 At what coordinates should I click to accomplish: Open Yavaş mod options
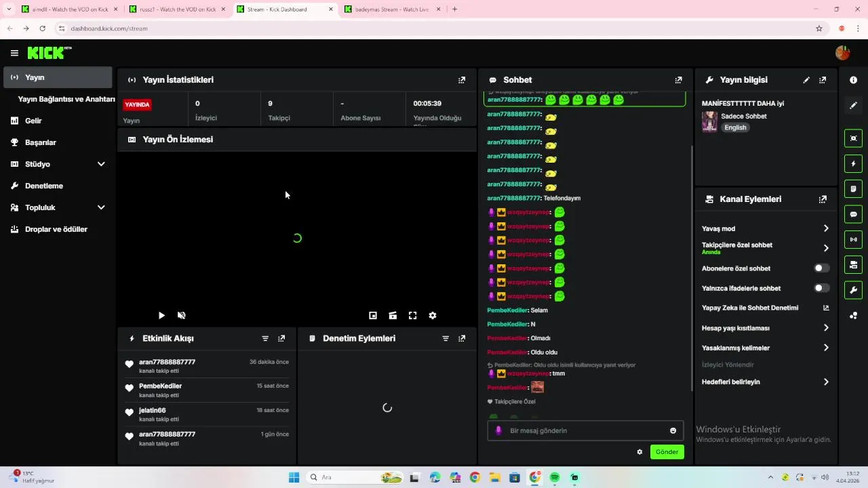point(766,228)
